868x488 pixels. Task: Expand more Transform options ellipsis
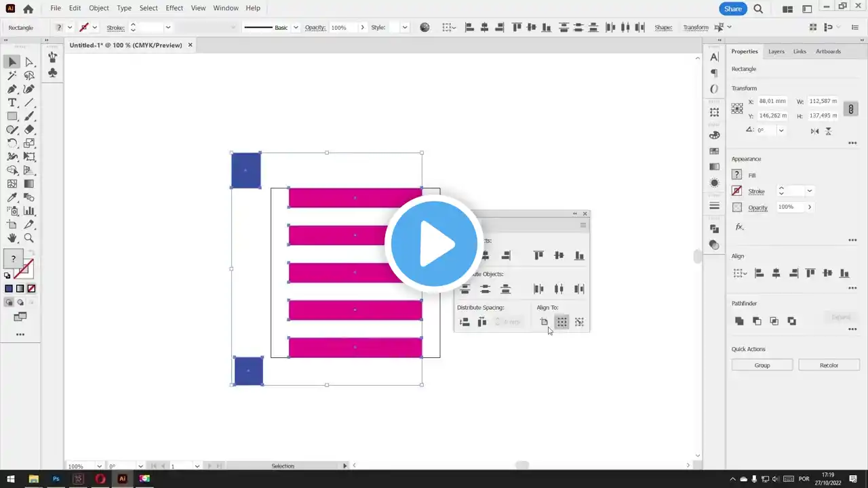coord(852,143)
